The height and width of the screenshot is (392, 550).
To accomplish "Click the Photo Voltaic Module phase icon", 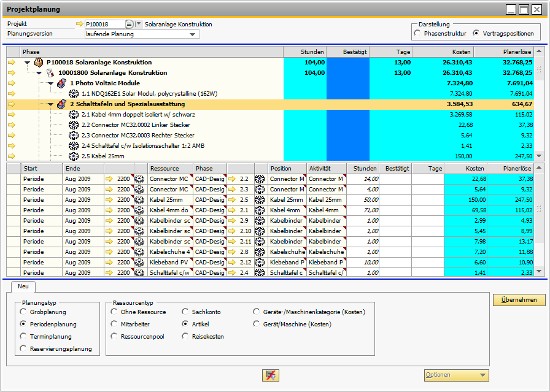I will point(61,83).
